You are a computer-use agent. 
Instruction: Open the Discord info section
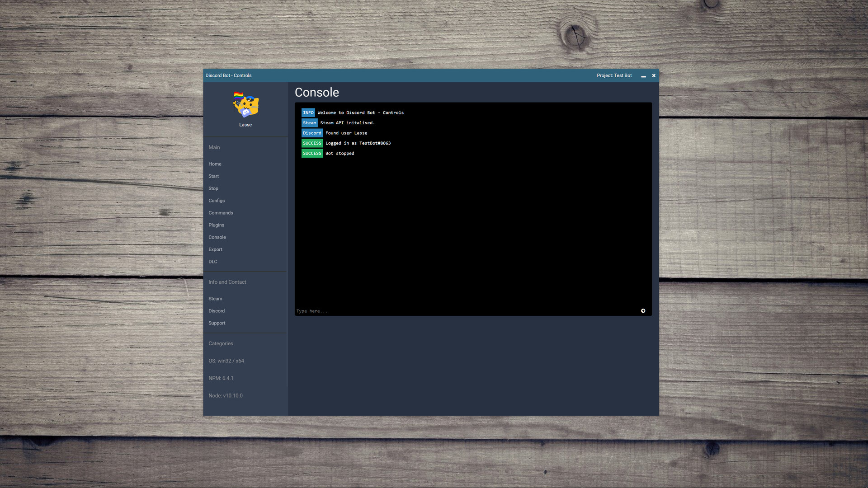217,310
